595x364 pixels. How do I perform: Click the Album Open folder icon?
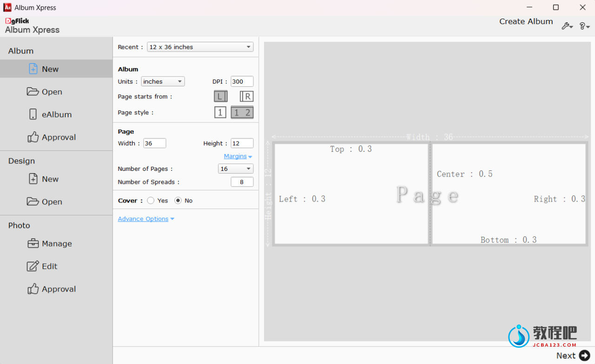(x=33, y=91)
